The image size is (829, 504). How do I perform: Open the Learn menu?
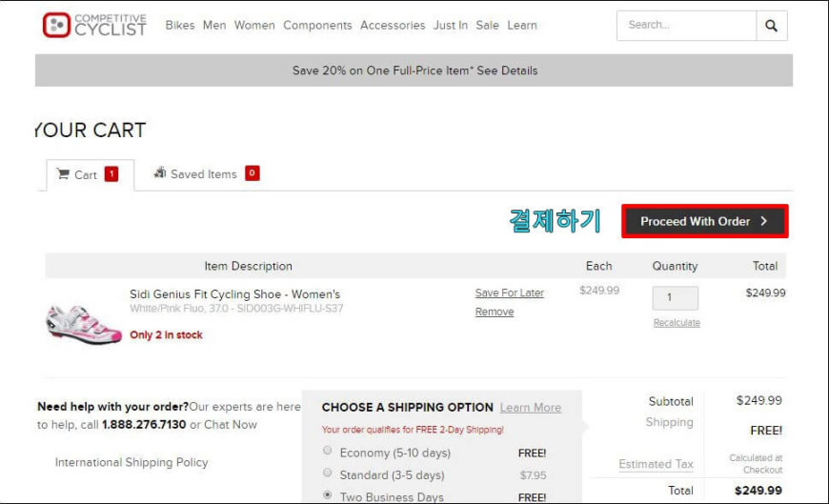522,25
